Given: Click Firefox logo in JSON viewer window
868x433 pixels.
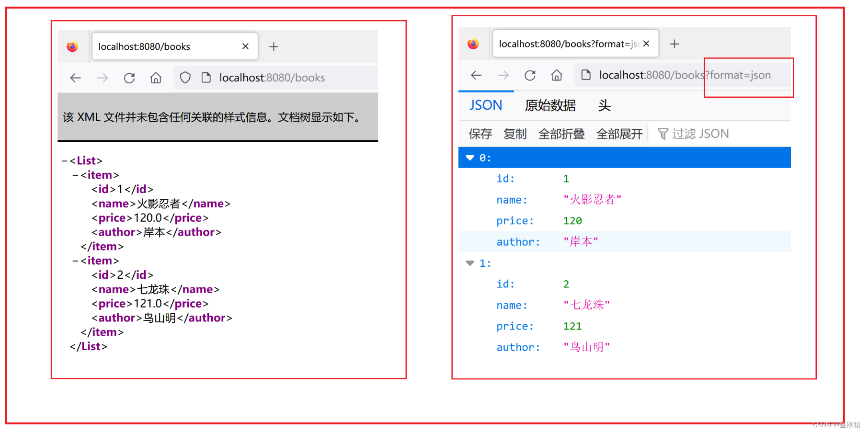Looking at the screenshot, I should pos(473,44).
